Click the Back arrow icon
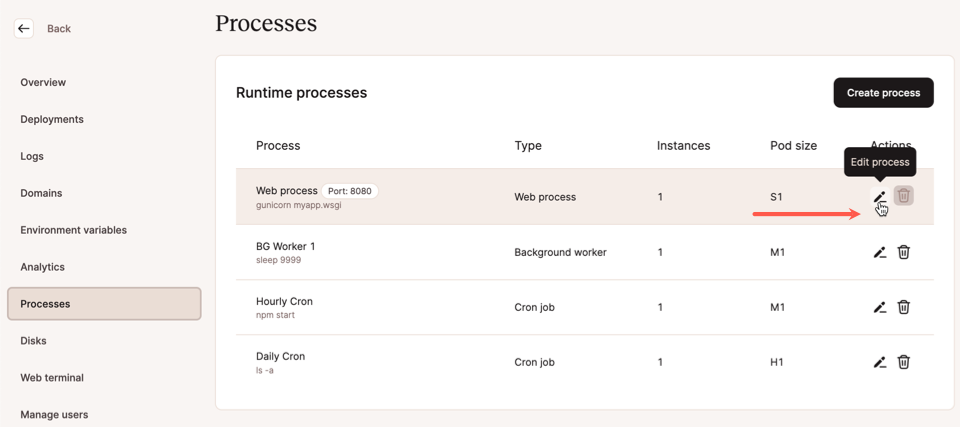The height and width of the screenshot is (427, 960). [24, 29]
